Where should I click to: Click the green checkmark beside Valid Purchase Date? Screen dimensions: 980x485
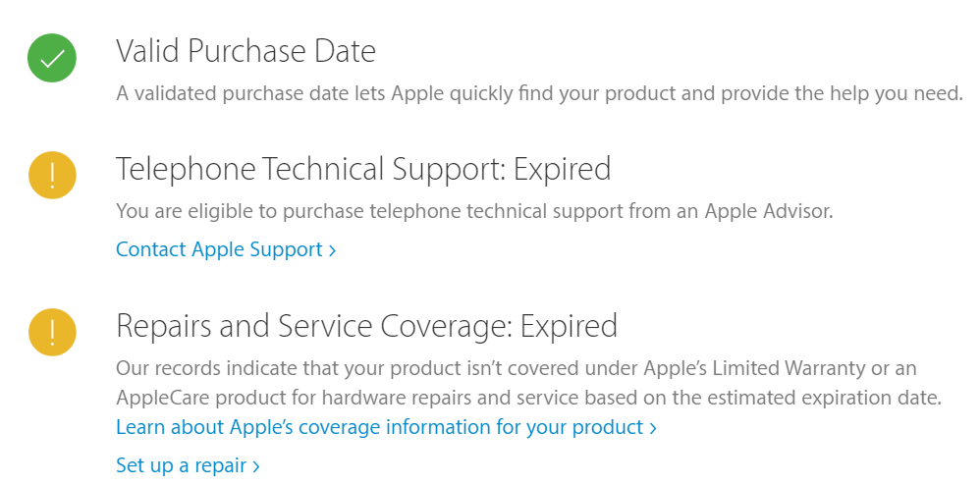(x=52, y=58)
